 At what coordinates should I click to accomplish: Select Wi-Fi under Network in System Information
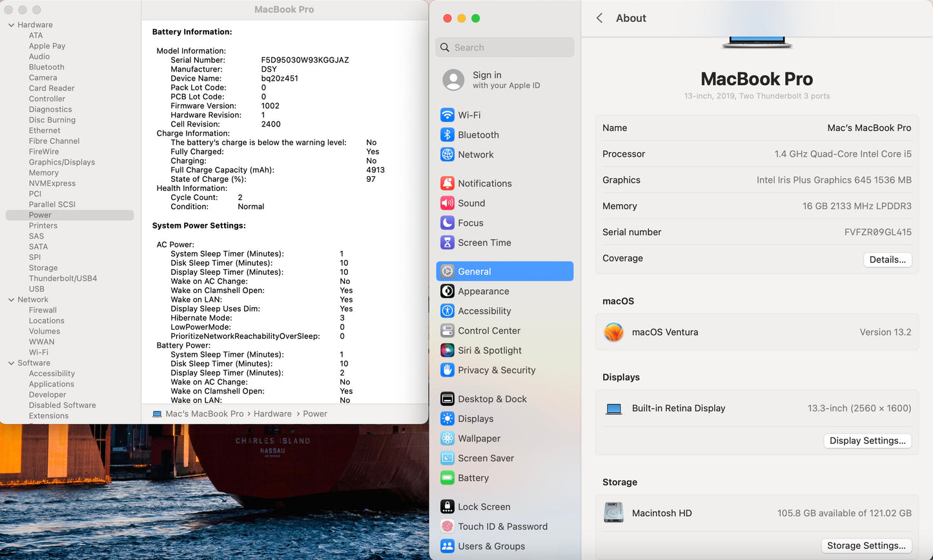click(x=39, y=352)
